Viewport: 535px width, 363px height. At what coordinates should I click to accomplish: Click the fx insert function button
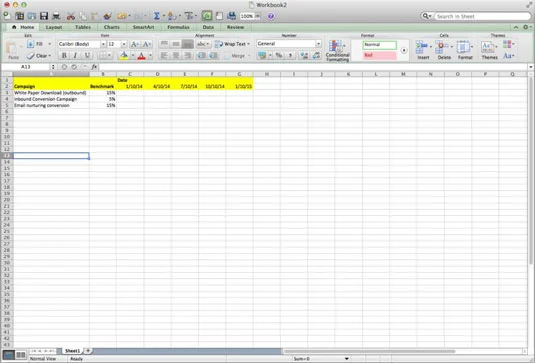coord(94,67)
